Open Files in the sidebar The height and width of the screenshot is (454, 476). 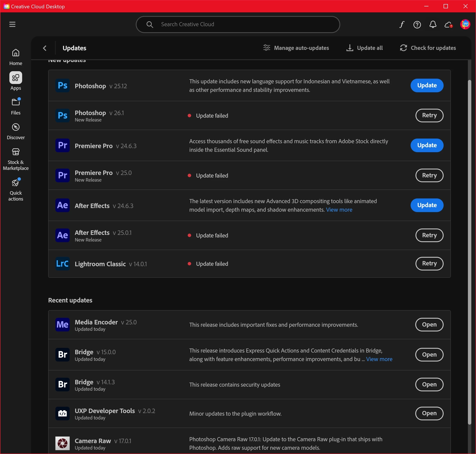pyautogui.click(x=16, y=107)
